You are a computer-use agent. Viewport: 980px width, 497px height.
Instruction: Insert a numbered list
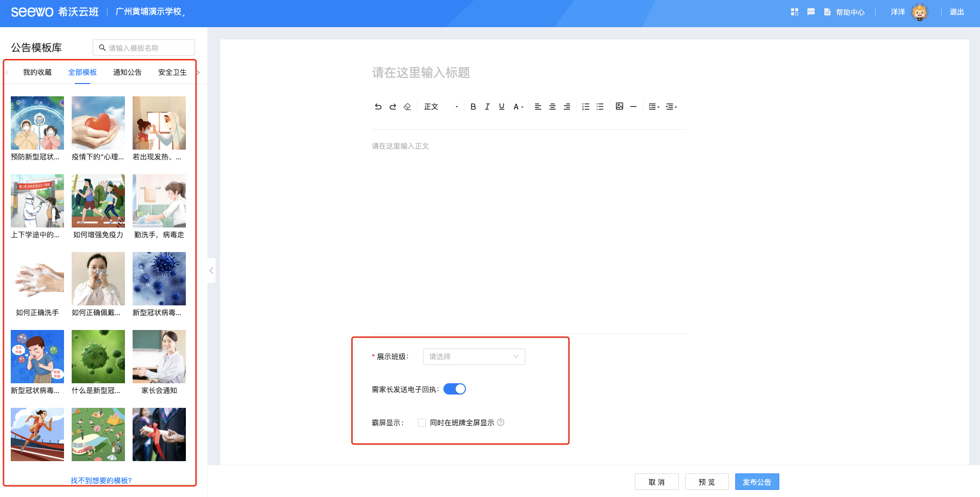coord(586,107)
